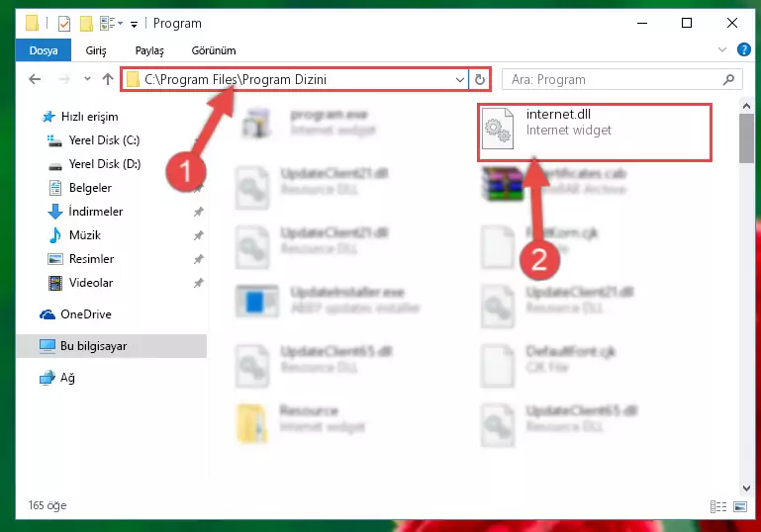This screenshot has height=532, width=761.
Task: Switch to the Giriş ribbon tab
Action: [96, 50]
